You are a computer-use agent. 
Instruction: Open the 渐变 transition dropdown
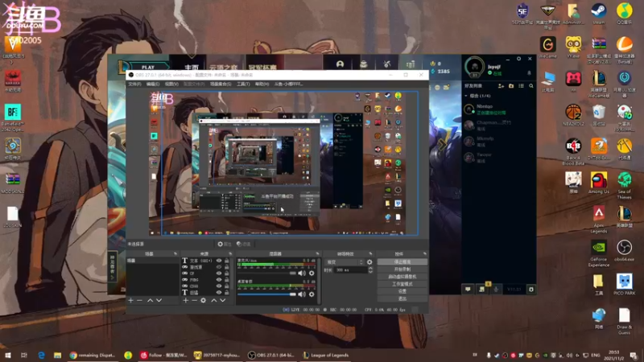tap(345, 262)
